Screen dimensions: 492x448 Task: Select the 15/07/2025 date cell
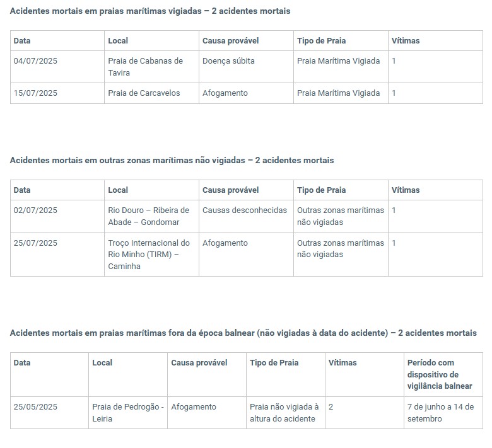click(x=57, y=93)
